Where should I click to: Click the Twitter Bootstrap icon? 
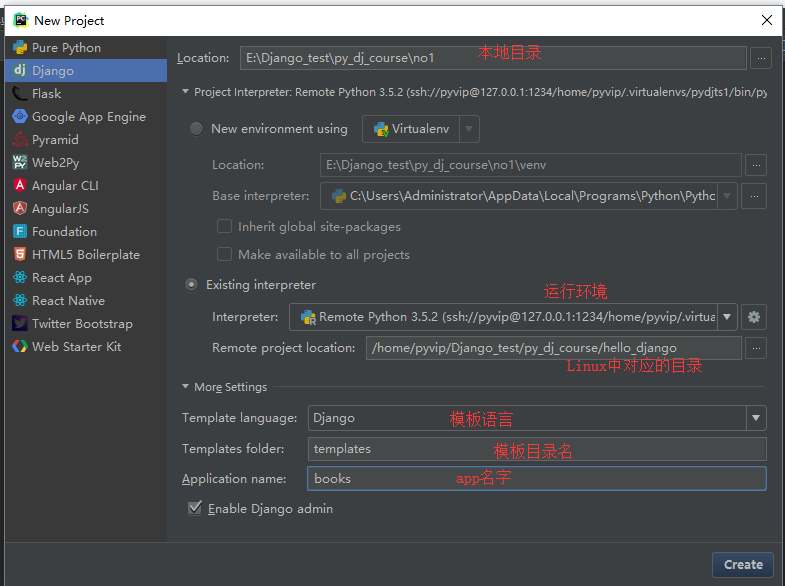pos(20,324)
